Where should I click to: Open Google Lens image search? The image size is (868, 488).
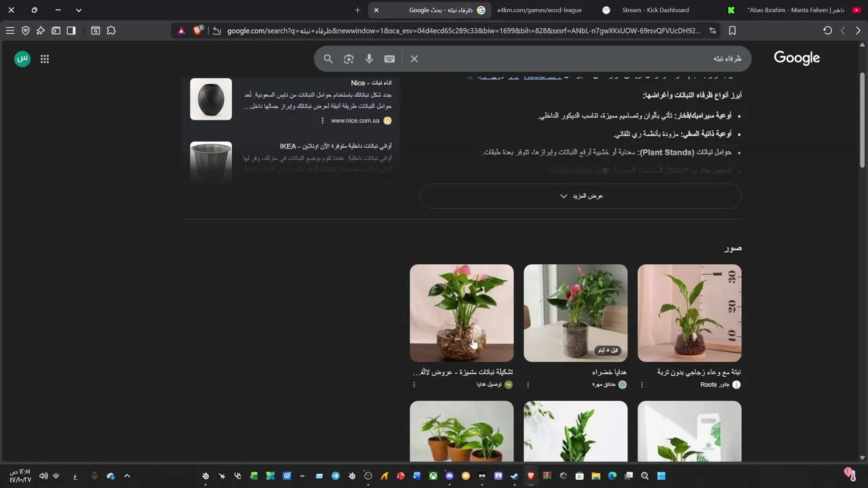point(349,59)
